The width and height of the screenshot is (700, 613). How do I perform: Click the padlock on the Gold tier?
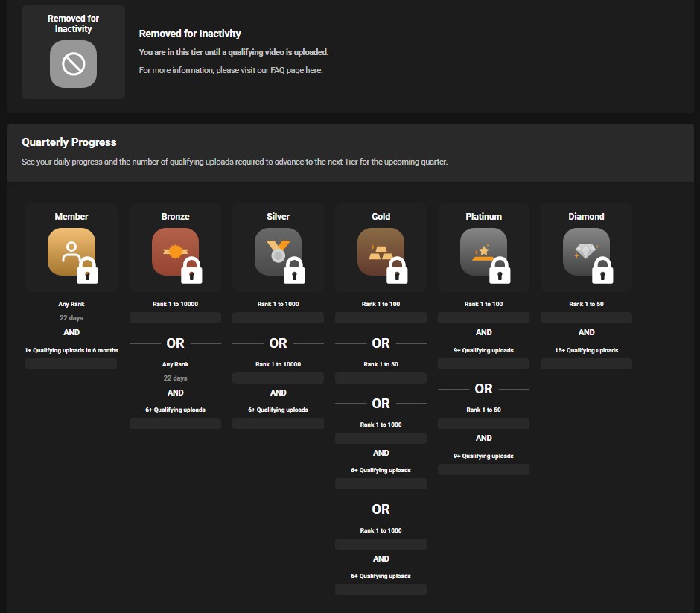click(x=396, y=271)
